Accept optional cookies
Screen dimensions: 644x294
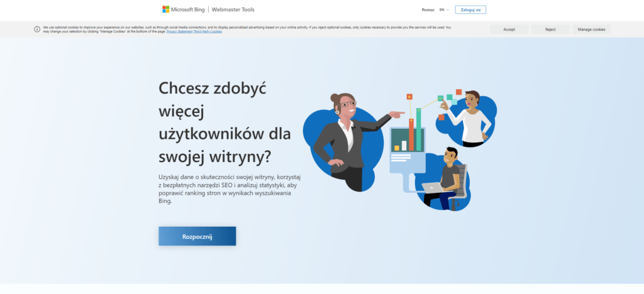click(x=509, y=30)
